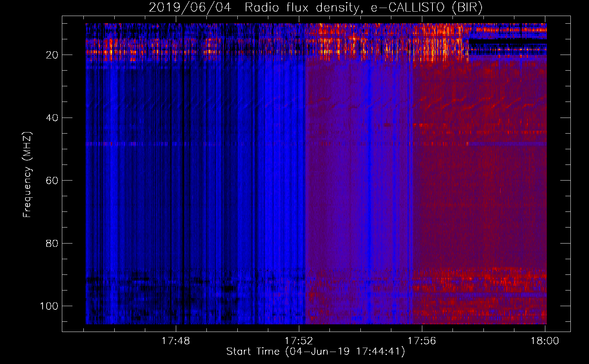Click the '20' frequency tick label

click(x=52, y=55)
